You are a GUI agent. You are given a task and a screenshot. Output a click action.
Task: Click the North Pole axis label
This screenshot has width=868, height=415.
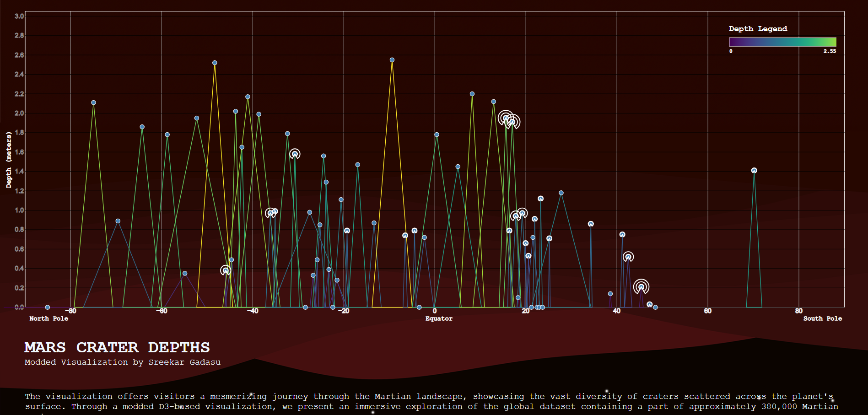click(49, 318)
